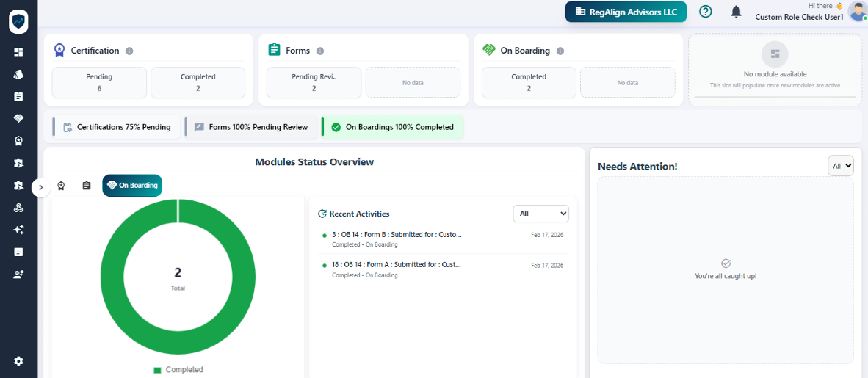The width and height of the screenshot is (868, 378).
Task: Open the Dashboard icon in the sidebar
Action: point(19,52)
